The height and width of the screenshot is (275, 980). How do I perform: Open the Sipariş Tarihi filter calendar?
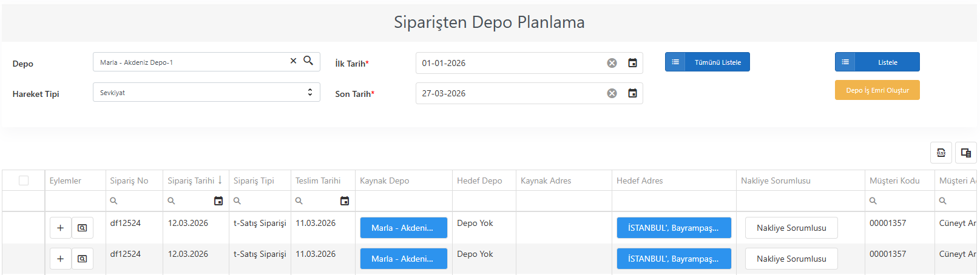218,201
